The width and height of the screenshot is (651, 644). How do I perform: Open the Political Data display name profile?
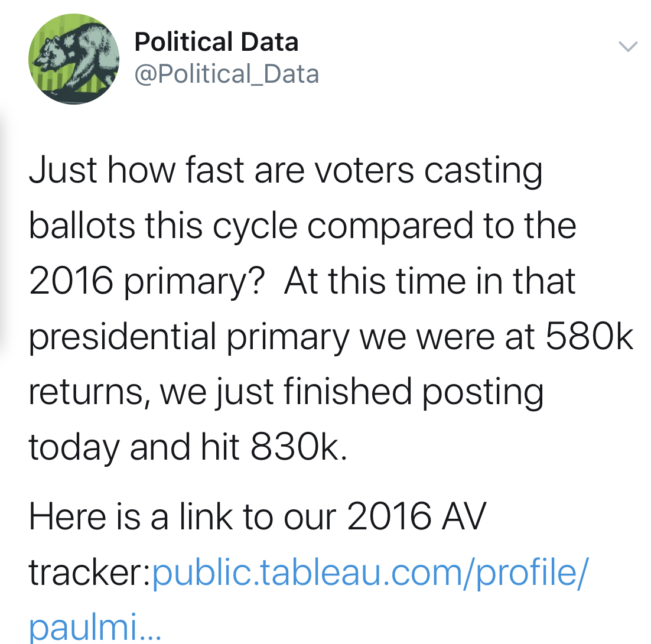[x=216, y=43]
